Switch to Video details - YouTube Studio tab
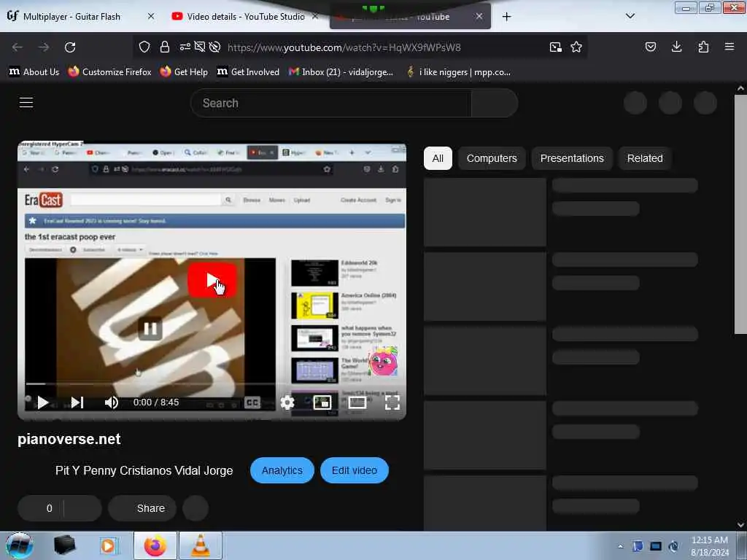 [246, 17]
